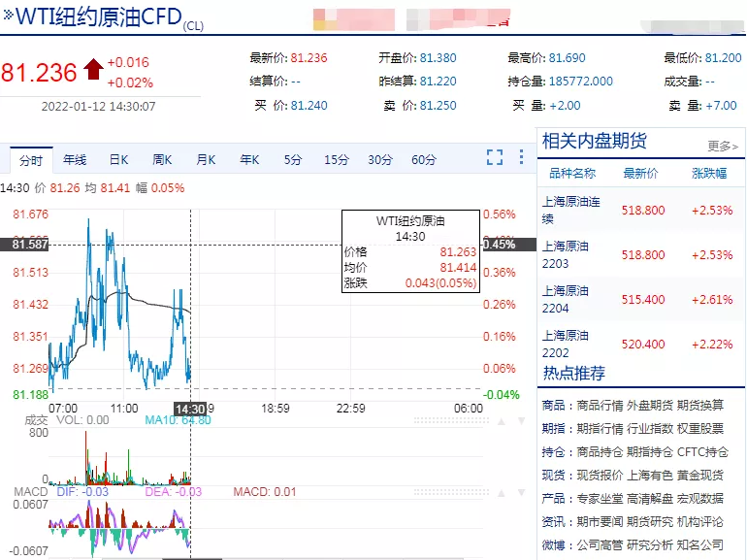Click the 最新价 column header
Viewport: 747px width, 560px height.
[640, 174]
